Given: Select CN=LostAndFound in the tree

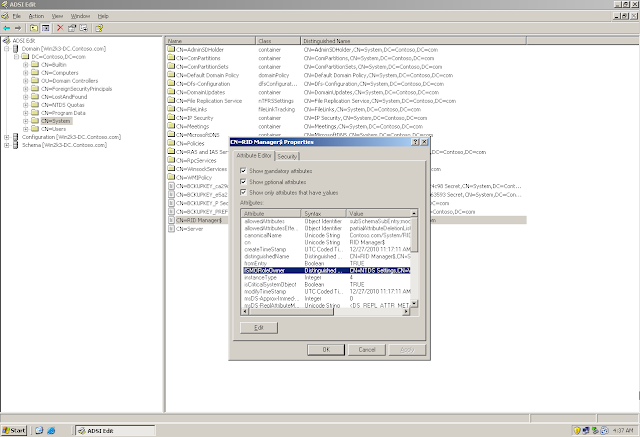Looking at the screenshot, I should tap(64, 97).
